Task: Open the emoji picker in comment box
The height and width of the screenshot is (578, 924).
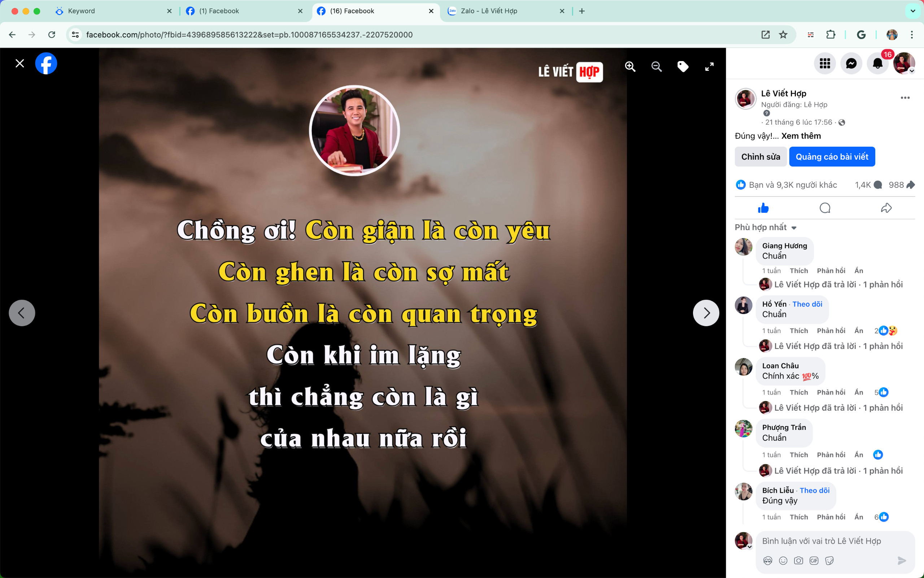Action: pos(783,561)
